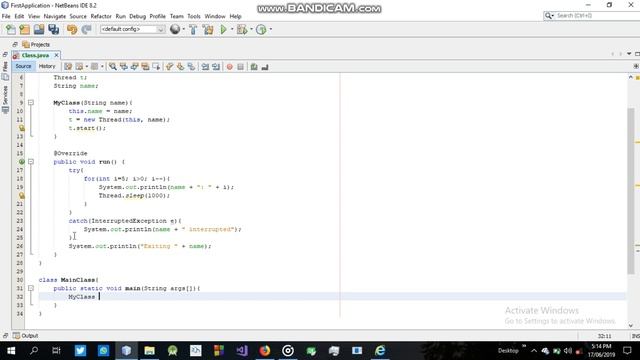Screen dimensions: 640x360
Task: Open the Files side tab
Action: (x=5, y=70)
